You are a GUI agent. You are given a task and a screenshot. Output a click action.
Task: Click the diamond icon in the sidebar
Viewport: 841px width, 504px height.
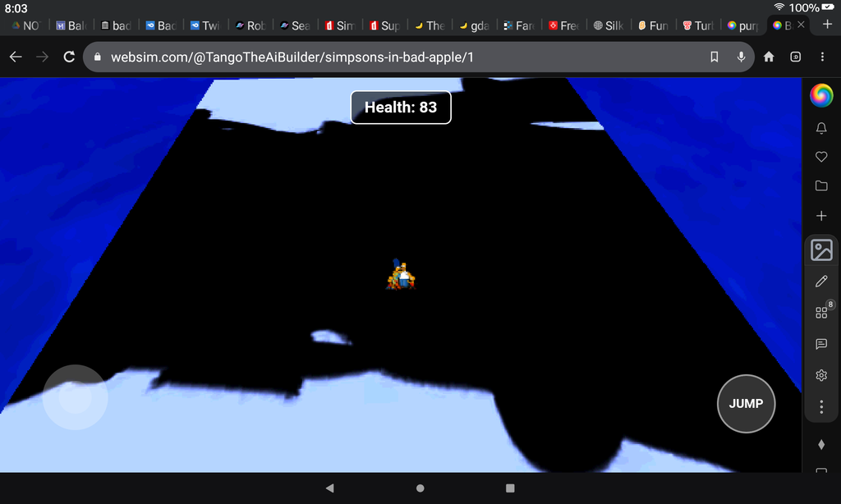pyautogui.click(x=821, y=444)
